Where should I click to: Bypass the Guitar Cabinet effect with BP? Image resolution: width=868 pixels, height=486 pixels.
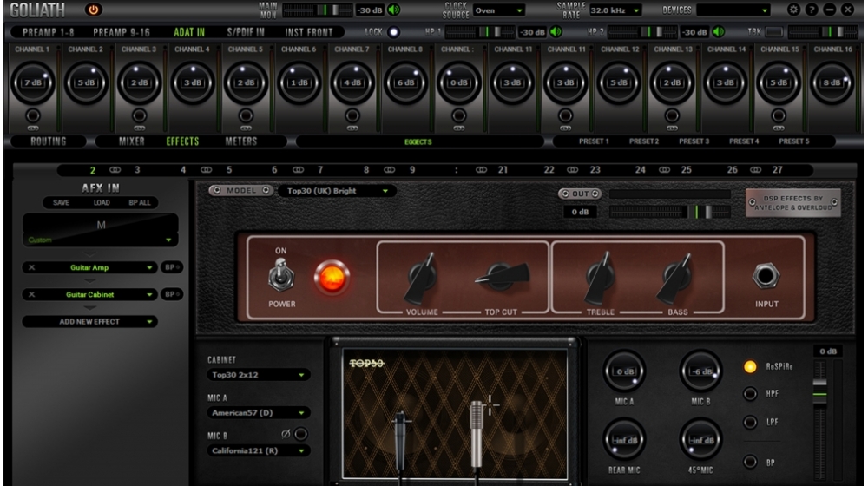(172, 294)
